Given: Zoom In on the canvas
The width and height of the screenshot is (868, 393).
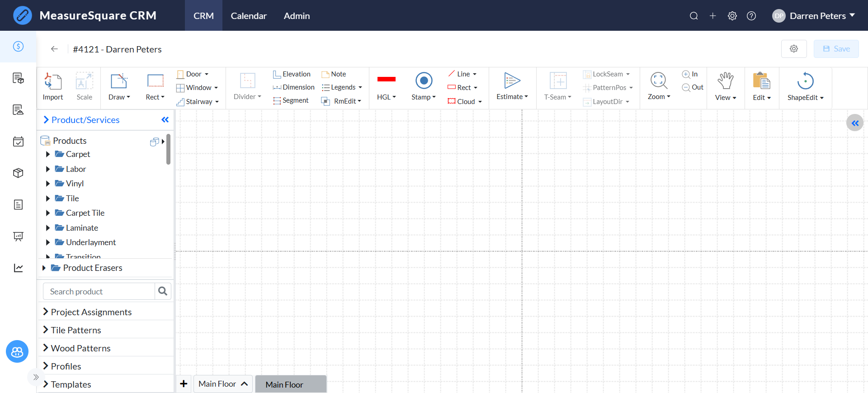Looking at the screenshot, I should tap(690, 74).
